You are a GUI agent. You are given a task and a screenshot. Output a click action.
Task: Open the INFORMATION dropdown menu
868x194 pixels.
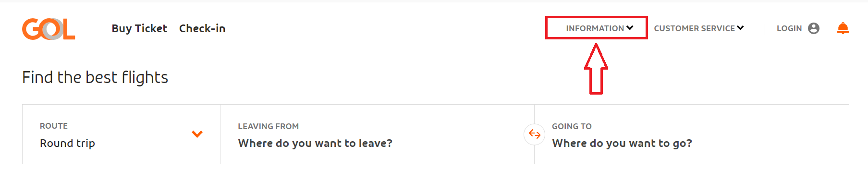coord(599,28)
